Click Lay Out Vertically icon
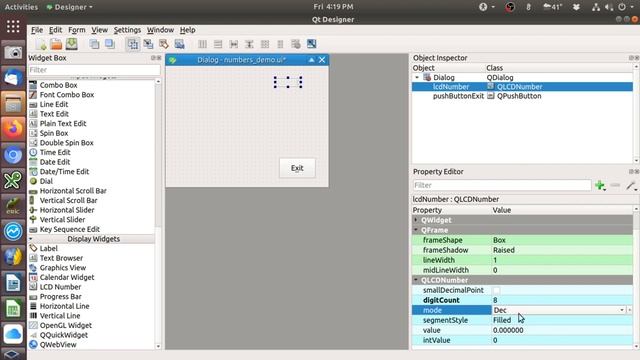The image size is (640, 360). pyautogui.click(x=218, y=44)
